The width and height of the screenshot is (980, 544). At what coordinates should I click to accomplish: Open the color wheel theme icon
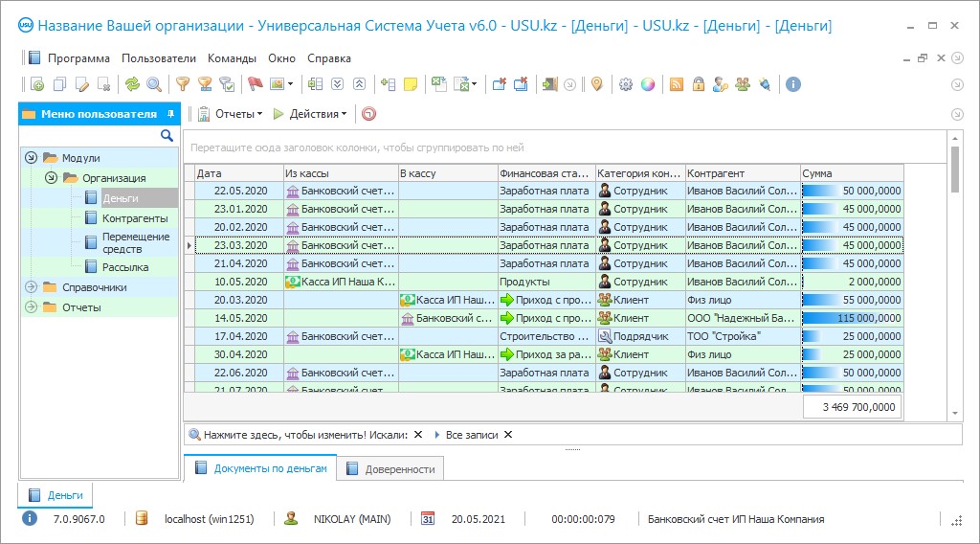coord(648,84)
